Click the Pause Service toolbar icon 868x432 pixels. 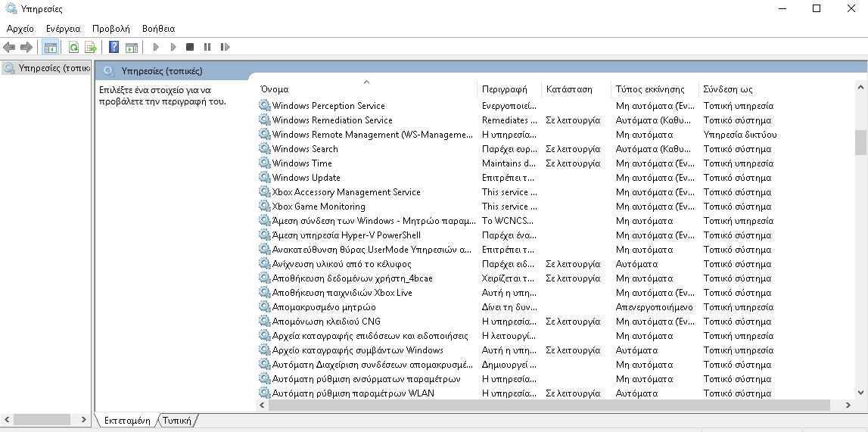coord(207,48)
